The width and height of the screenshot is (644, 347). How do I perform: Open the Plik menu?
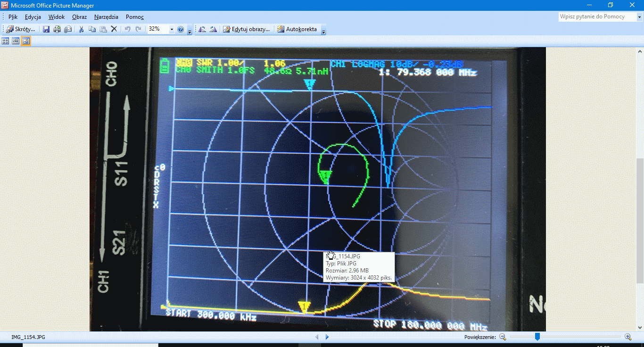coord(13,17)
